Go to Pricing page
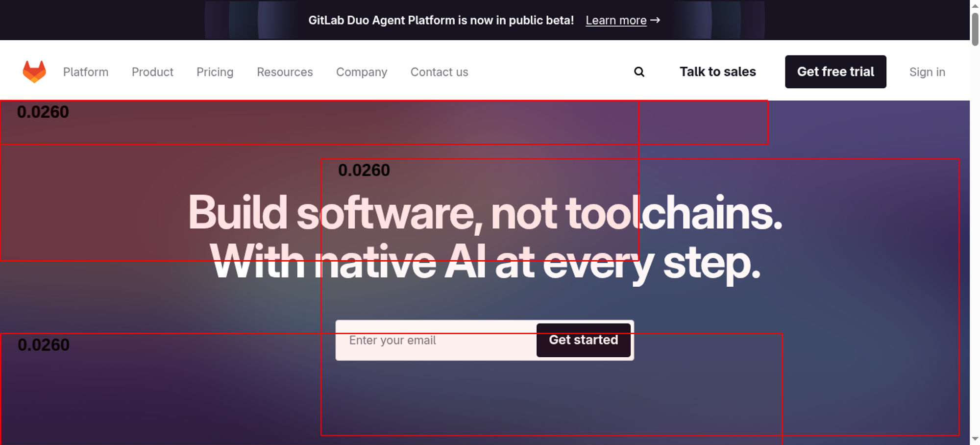The image size is (980, 445). tap(215, 72)
